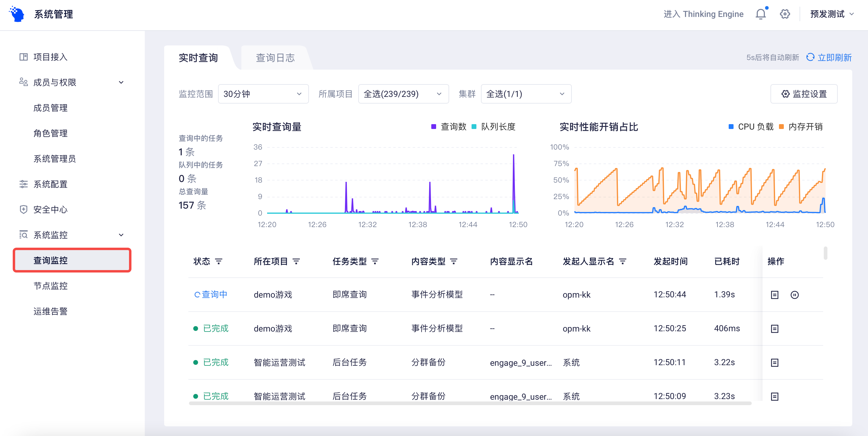This screenshot has height=436, width=868.
Task: View details of the 12:50:09 task row
Action: pos(775,397)
